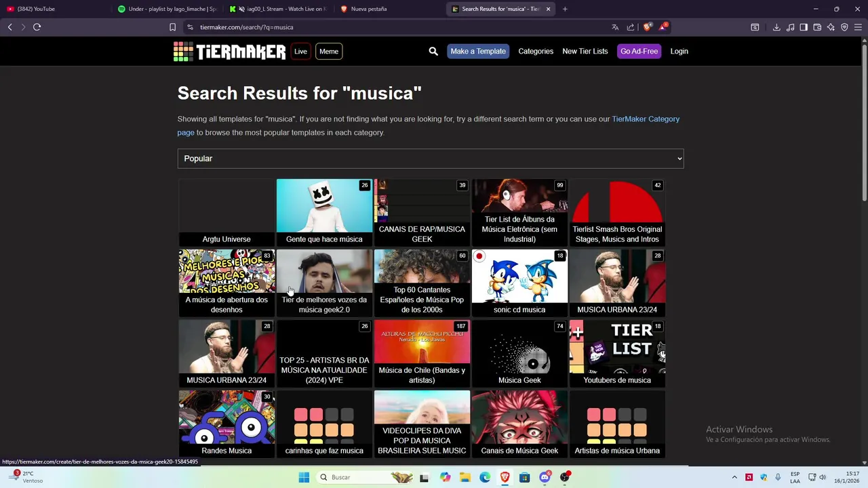The height and width of the screenshot is (488, 868).
Task: Open OBS Studio from the taskbar
Action: click(564, 477)
